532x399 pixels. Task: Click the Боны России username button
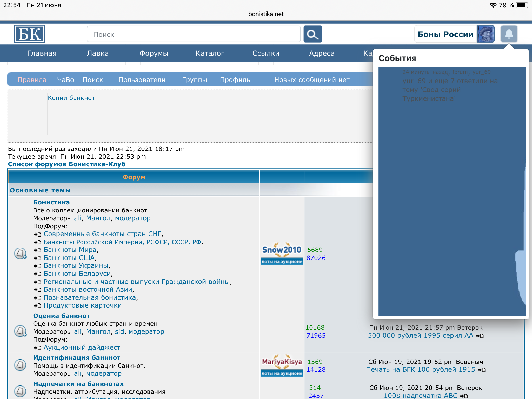445,34
